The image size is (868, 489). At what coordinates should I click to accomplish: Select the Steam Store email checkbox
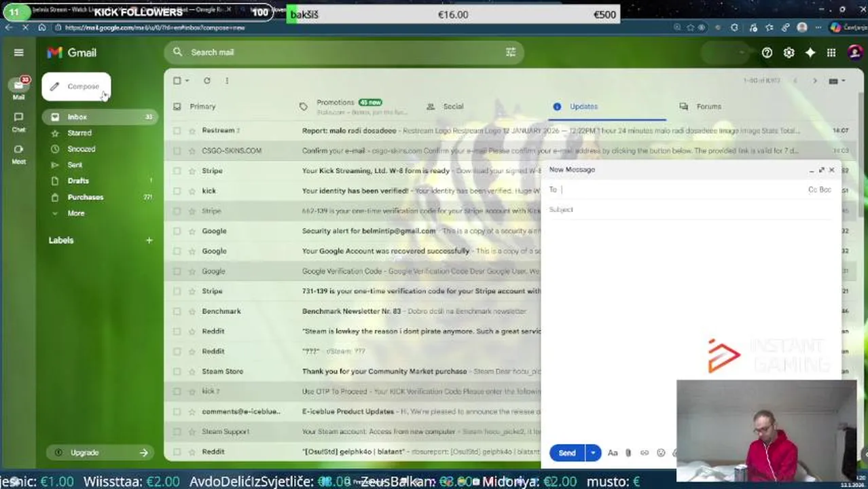(177, 372)
